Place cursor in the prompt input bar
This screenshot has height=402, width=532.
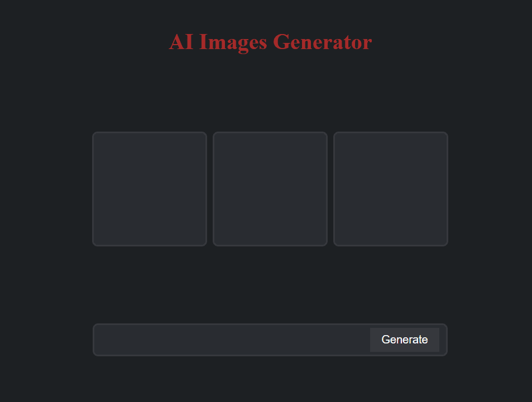232,340
